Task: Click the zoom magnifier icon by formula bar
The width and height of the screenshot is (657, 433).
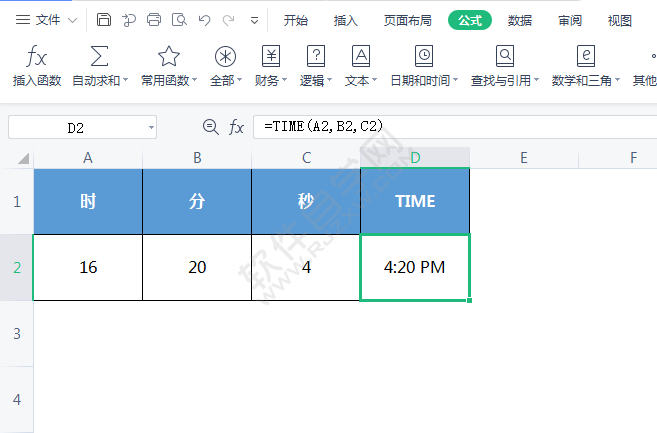Action: (210, 127)
